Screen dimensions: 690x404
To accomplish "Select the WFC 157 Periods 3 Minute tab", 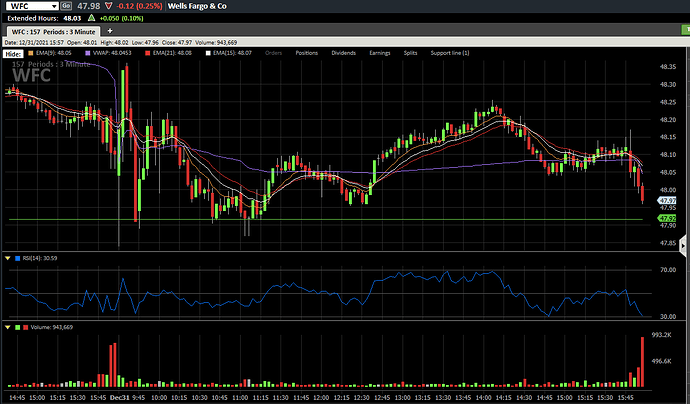I will [53, 32].
